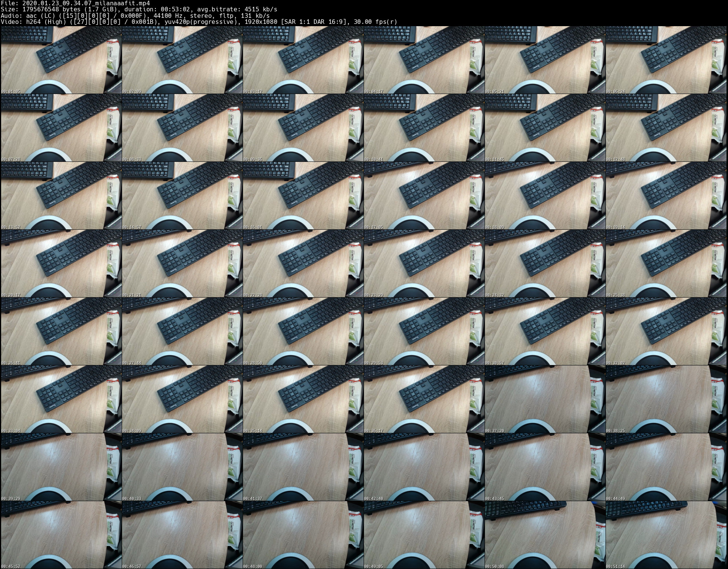The height and width of the screenshot is (569, 728).
Task: Select the thumbnail timestamped 00:10:41
Action: (424, 128)
